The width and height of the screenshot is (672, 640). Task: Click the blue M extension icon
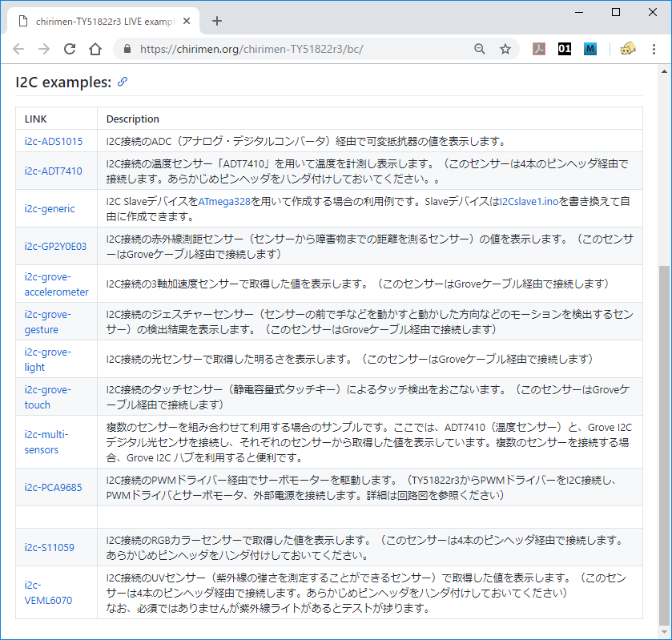pos(590,49)
